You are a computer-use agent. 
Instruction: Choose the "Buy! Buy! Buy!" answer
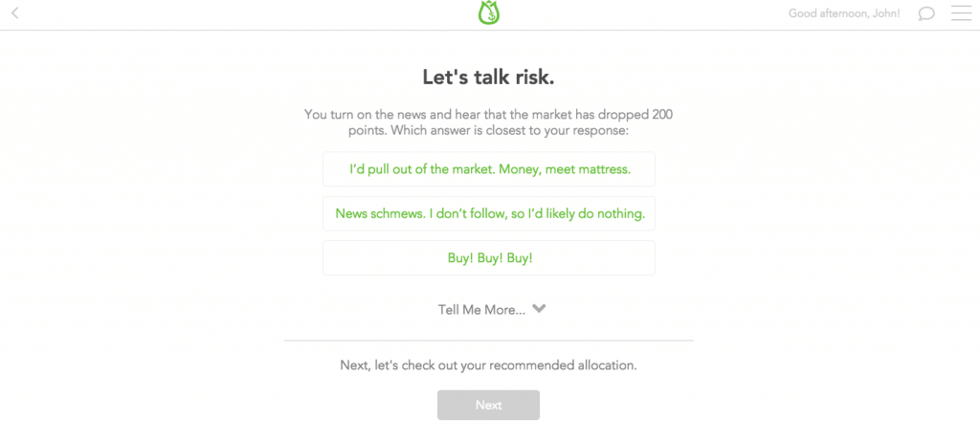(489, 257)
